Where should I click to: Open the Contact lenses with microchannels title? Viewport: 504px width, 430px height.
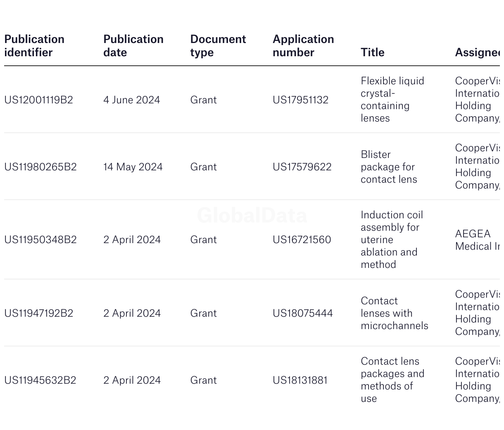pos(395,313)
